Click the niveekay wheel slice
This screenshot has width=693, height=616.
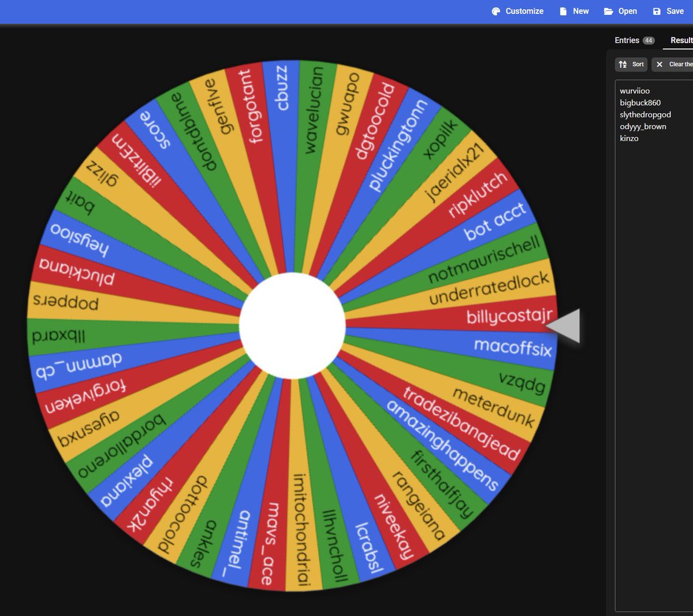(x=394, y=526)
